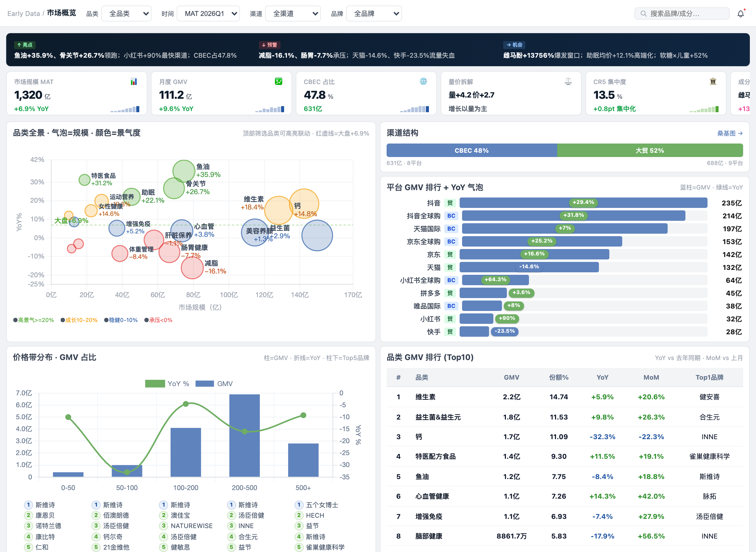
Task: Click the 200-500 price band bar
Action: tap(244, 435)
